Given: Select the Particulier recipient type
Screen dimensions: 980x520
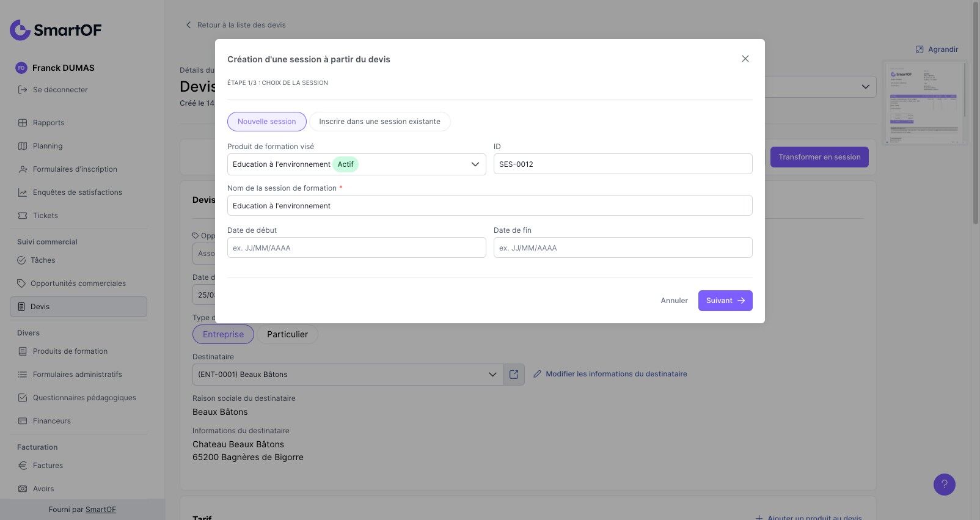Looking at the screenshot, I should [x=287, y=334].
